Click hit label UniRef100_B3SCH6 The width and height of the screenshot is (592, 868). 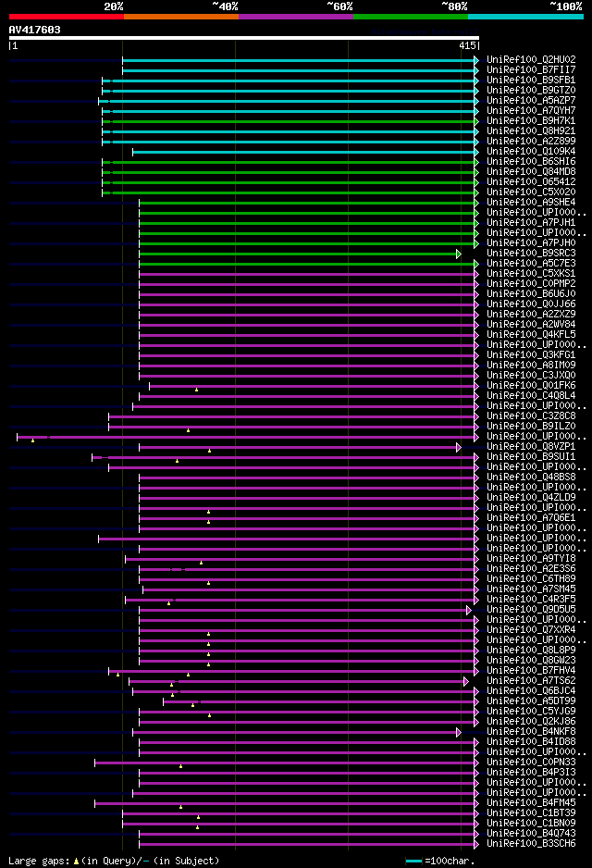(531, 844)
